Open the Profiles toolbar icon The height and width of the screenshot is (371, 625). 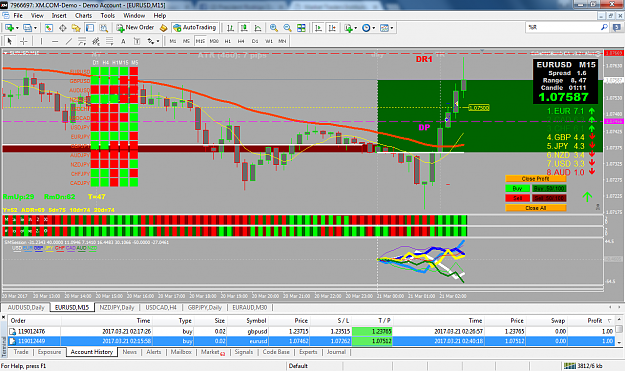(27, 27)
